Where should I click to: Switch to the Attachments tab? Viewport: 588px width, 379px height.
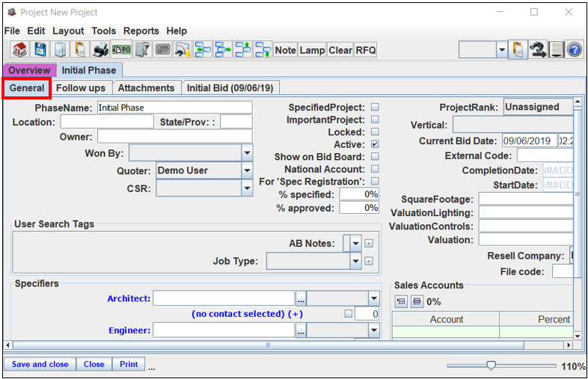pos(146,88)
